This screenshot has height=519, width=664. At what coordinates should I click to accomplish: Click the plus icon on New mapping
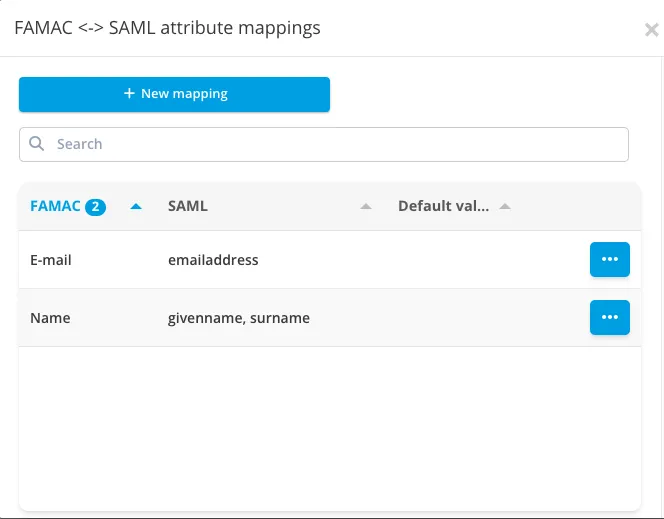(x=129, y=93)
